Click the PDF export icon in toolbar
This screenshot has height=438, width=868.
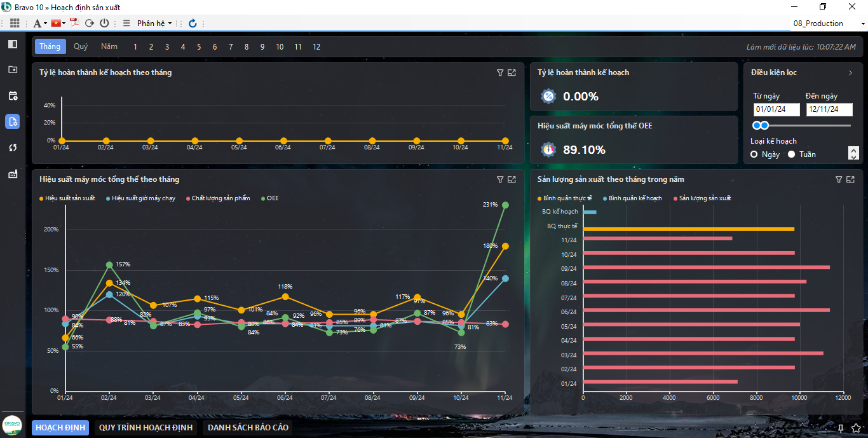coord(74,23)
